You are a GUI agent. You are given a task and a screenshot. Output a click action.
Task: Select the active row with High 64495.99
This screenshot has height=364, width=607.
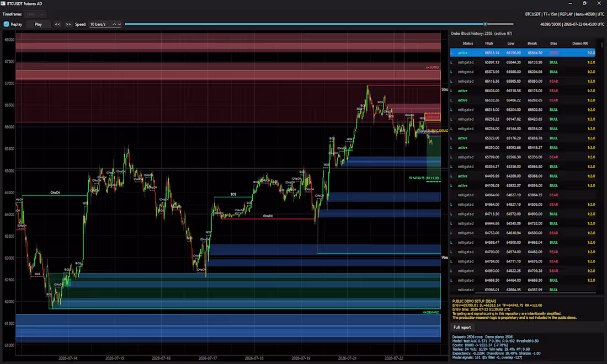[x=523, y=176]
